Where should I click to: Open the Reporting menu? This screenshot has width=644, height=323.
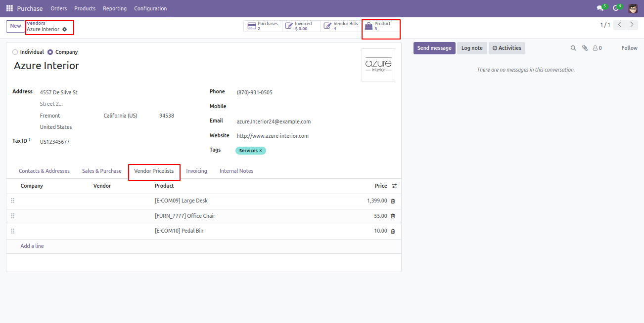click(x=115, y=8)
